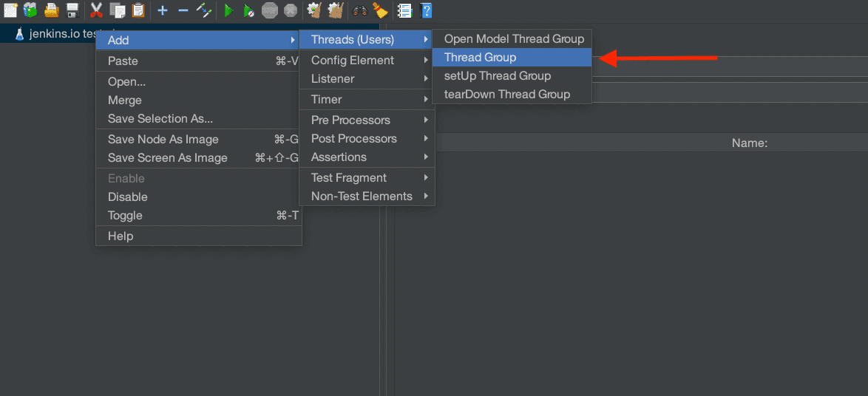
Task: Click the Toggle wand toolbar icon
Action: pyautogui.click(x=204, y=10)
